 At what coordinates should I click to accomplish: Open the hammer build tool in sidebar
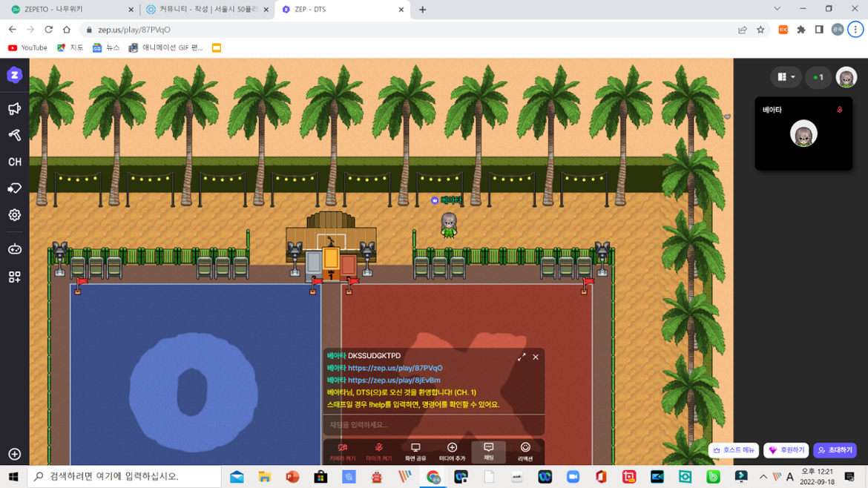14,135
